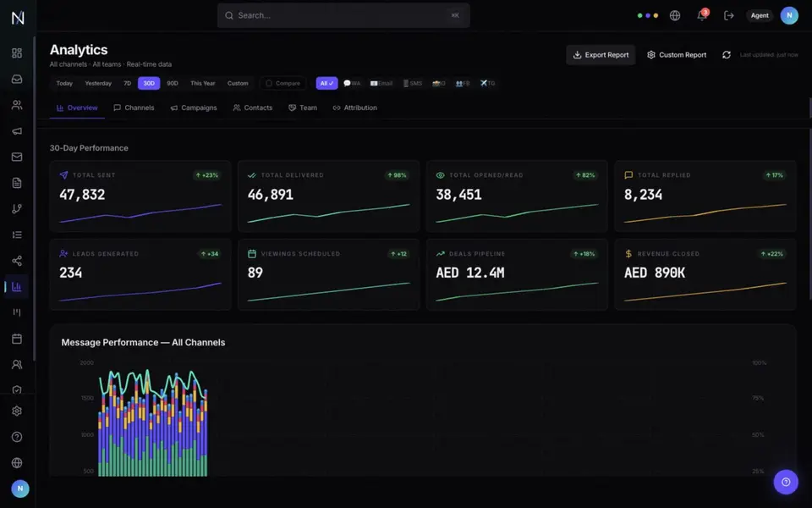Open the help question mark in sidebar
This screenshot has height=508, width=812.
pos(17,437)
